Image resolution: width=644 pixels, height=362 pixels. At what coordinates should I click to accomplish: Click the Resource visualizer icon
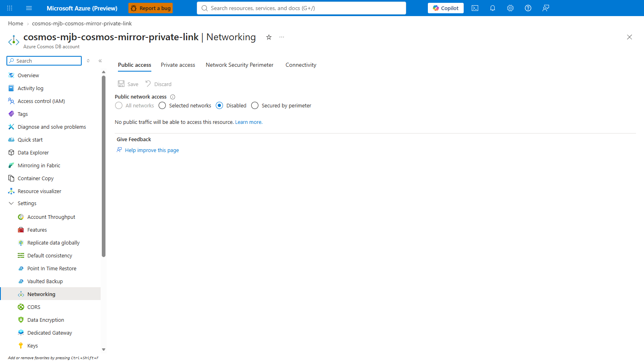tap(11, 191)
